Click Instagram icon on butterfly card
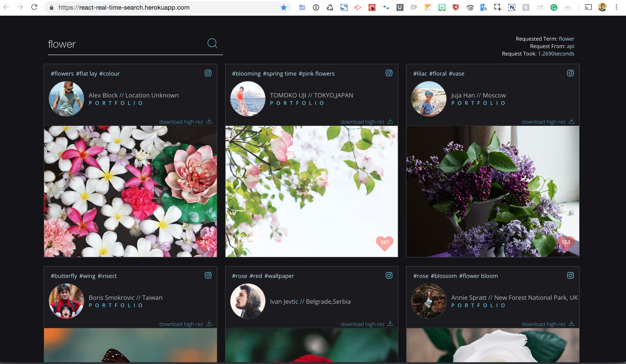Screen dimensions: 626x364 208,275
